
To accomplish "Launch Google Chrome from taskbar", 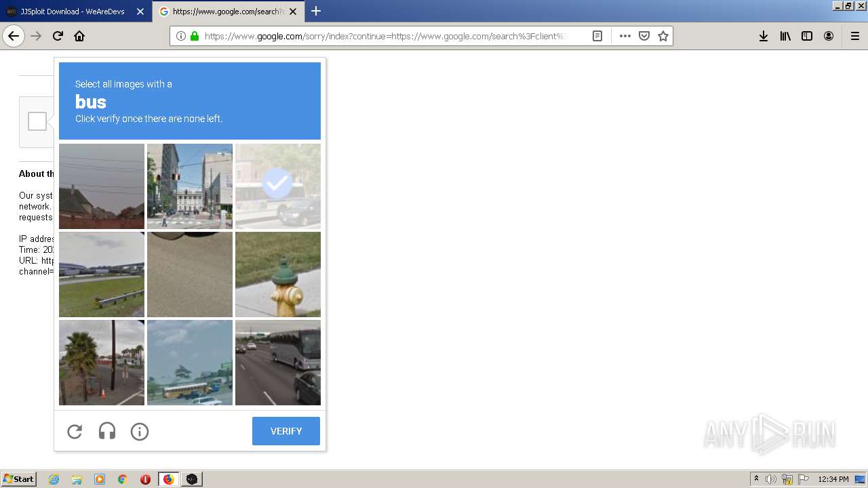I will pos(123,479).
